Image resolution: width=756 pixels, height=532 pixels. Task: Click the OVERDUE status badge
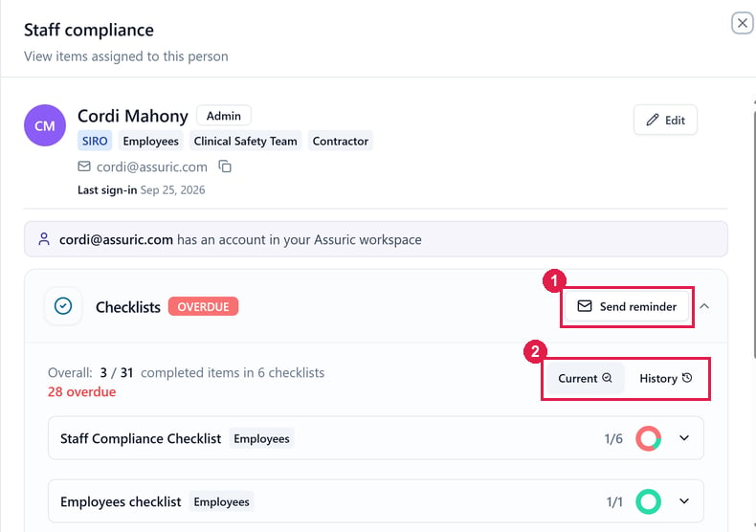click(x=203, y=306)
